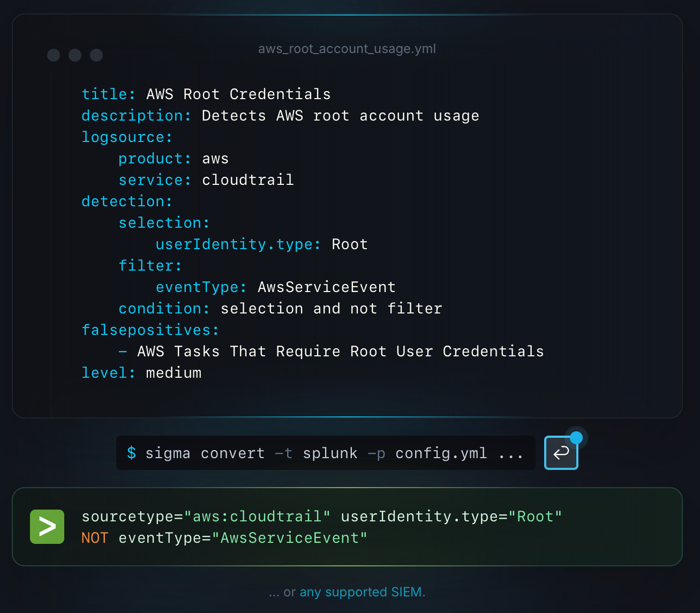Click the 'detection:' key

pos(127,201)
